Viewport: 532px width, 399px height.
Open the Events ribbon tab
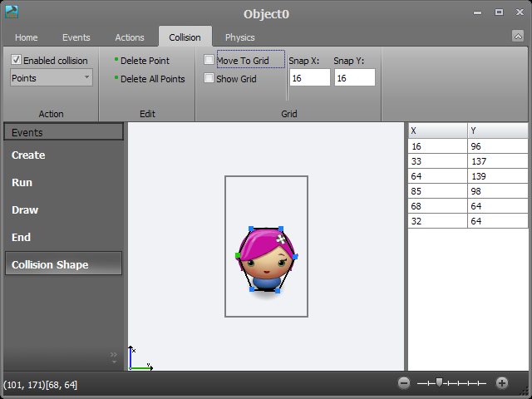(76, 37)
